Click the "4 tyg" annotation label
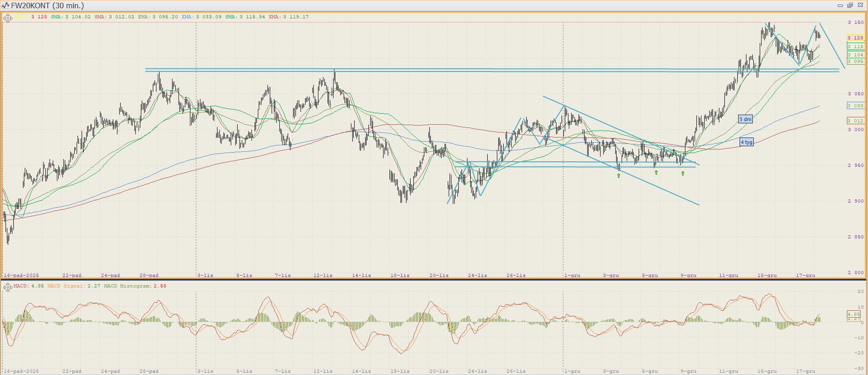This screenshot has height=375, width=868. [746, 142]
